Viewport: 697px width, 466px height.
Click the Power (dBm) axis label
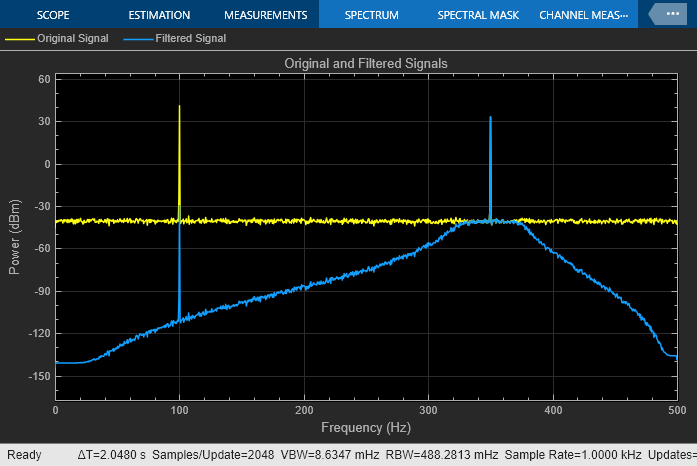pyautogui.click(x=14, y=237)
